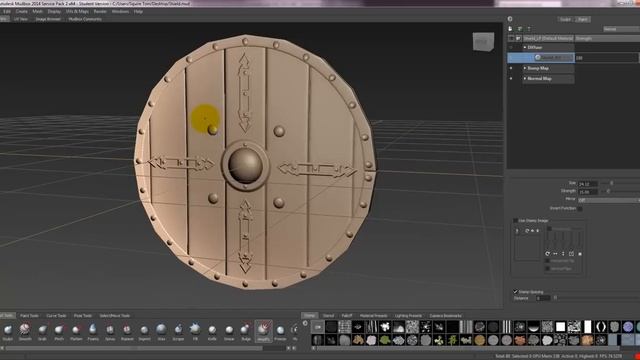Click the ViewCube in the viewport corner

click(x=484, y=42)
